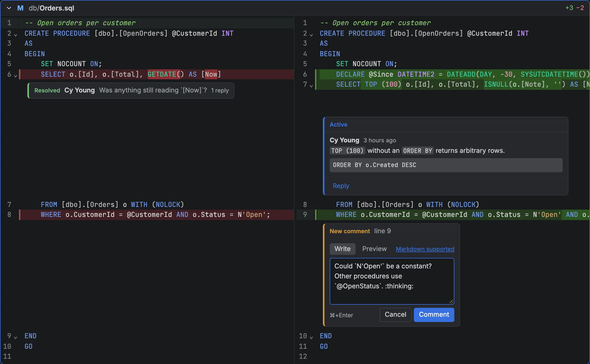Viewport: 590px width, 364px height.
Task: Click the comment box resize handle
Action: (451, 301)
